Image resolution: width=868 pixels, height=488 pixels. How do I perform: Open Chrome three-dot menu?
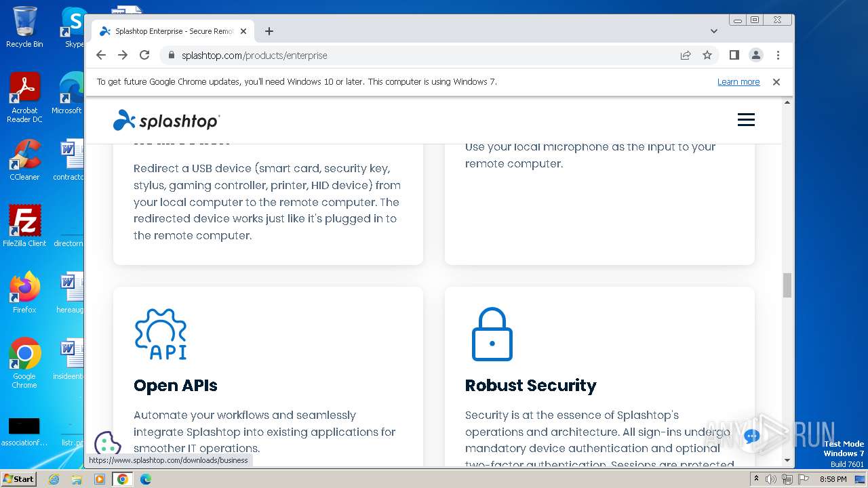click(x=778, y=55)
